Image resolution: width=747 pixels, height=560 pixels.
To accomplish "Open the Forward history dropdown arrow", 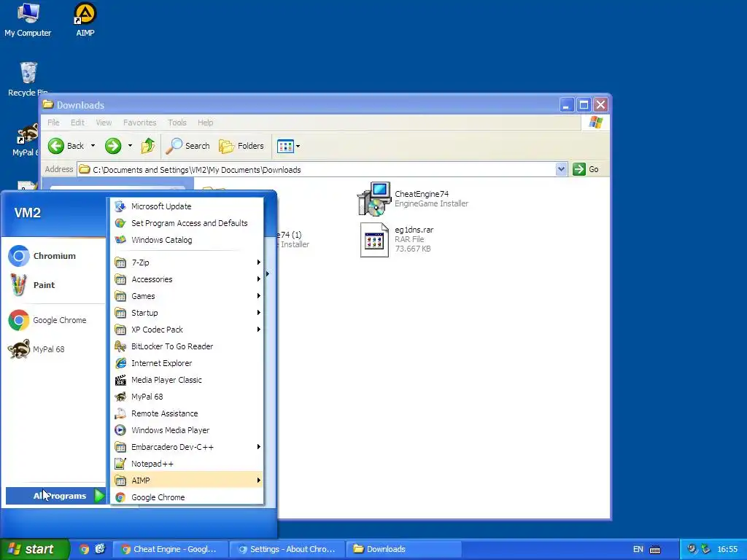I will (130, 146).
